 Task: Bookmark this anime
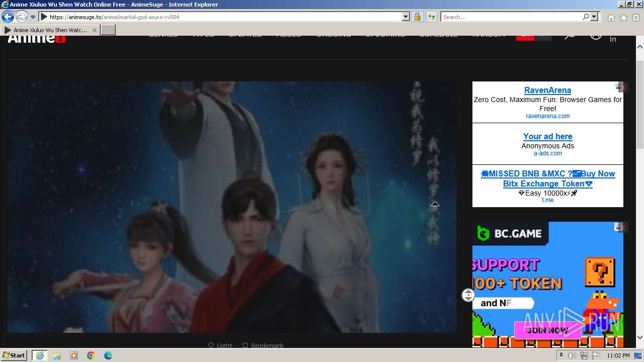263,345
